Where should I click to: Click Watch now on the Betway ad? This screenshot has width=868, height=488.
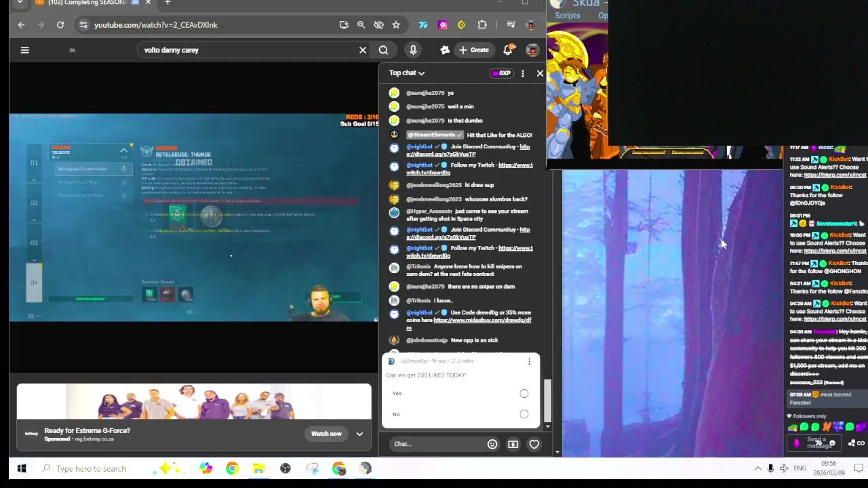326,434
